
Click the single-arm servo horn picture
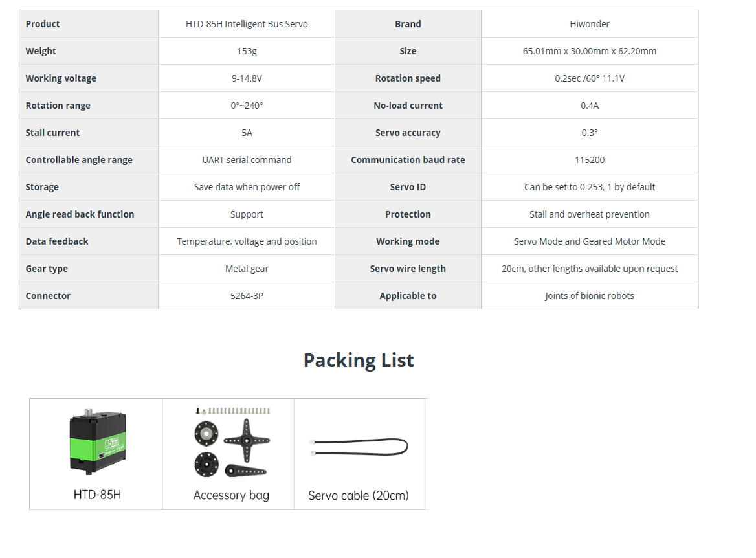tap(246, 470)
